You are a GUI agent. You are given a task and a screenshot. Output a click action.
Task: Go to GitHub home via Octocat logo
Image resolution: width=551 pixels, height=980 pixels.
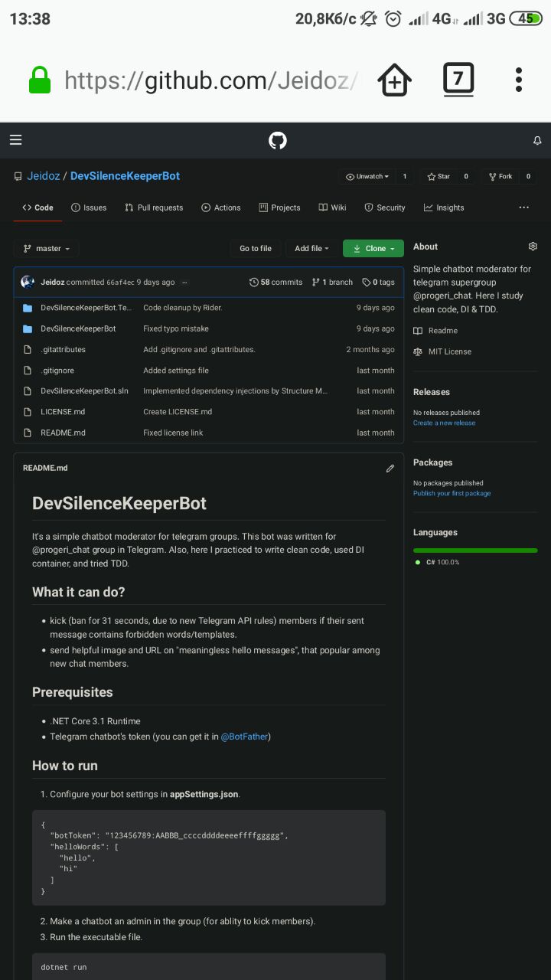277,140
